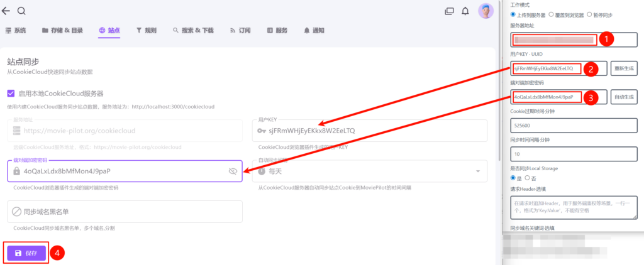Image resolution: width=644 pixels, height=265 pixels.
Task: Switch to the 规则 tab
Action: click(x=146, y=30)
